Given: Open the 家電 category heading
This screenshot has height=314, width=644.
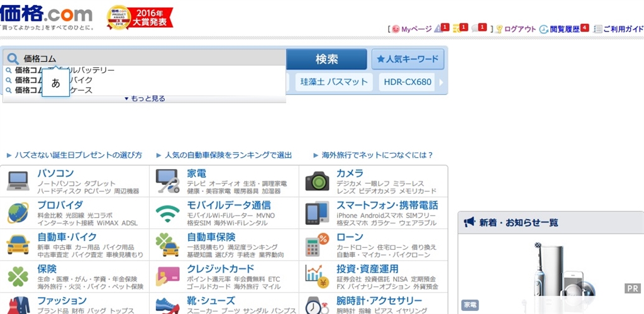Looking at the screenshot, I should point(196,173).
